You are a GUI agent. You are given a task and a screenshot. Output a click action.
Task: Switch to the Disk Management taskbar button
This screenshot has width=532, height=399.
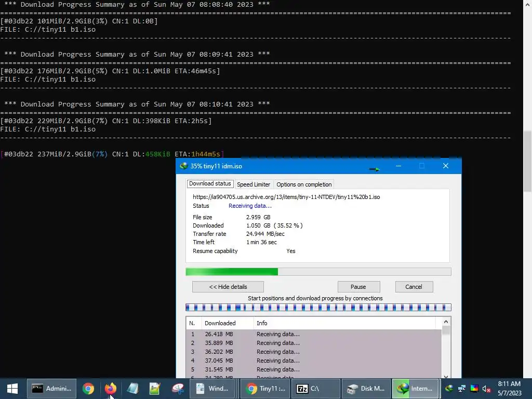pyautogui.click(x=366, y=389)
